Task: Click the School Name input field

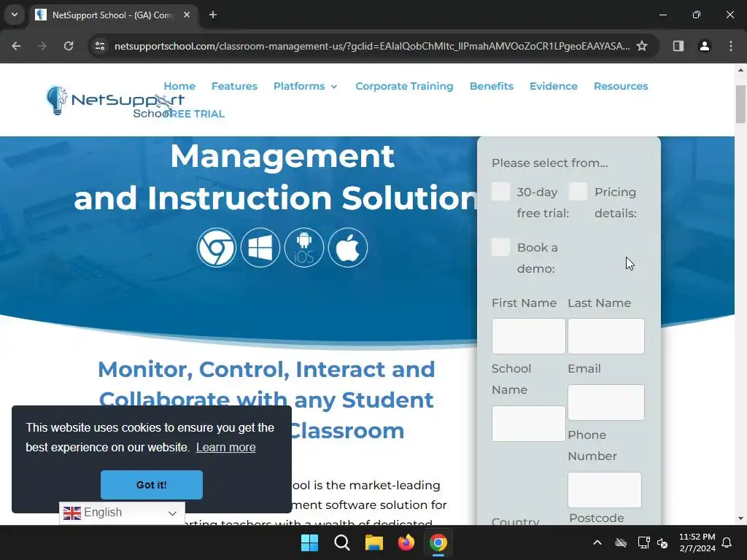Action: pyautogui.click(x=528, y=424)
